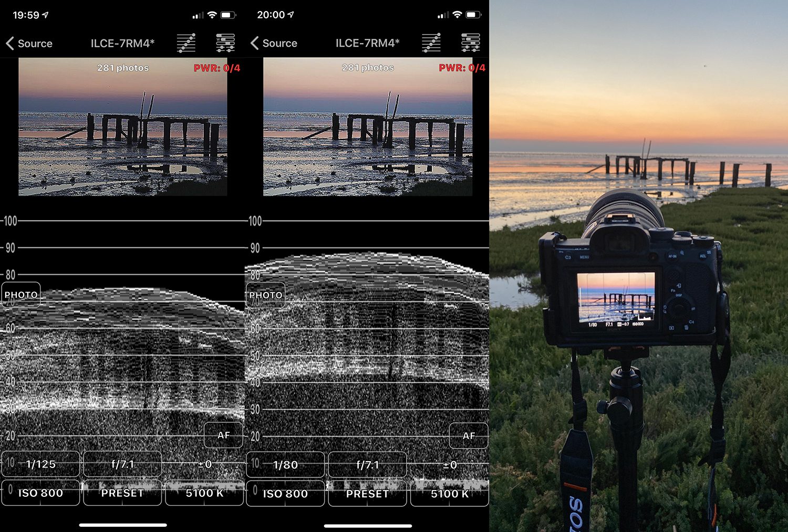Tap the 281 photos counter in middle screen
Screen dimensions: 788x532
(368, 68)
